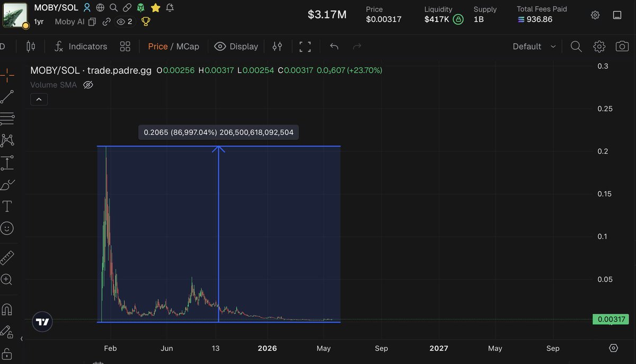Open the green owl icon link
The height and width of the screenshot is (364, 636).
pos(140,8)
